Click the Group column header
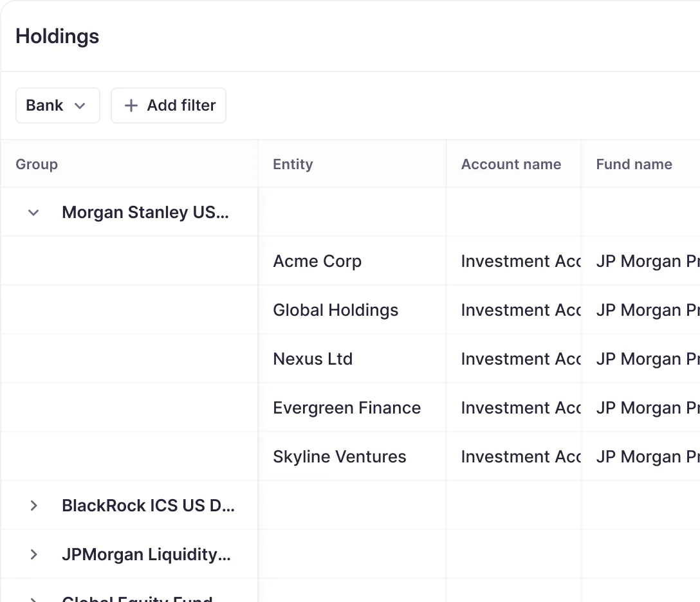 37,164
